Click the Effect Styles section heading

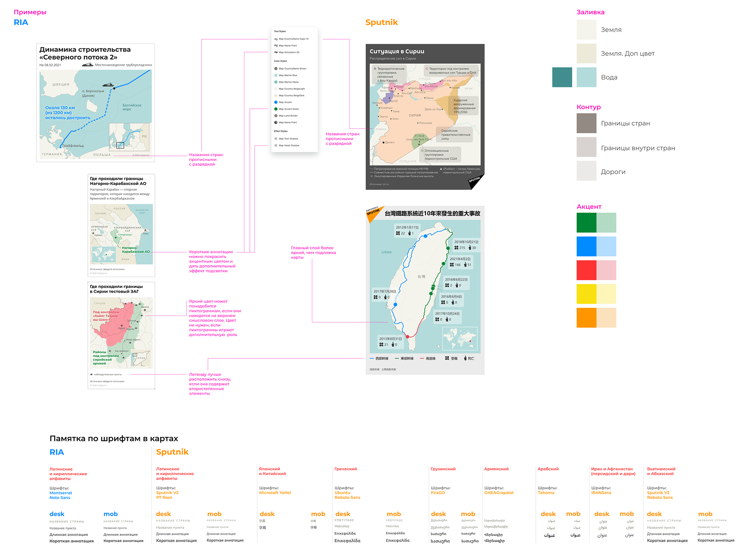click(x=281, y=131)
